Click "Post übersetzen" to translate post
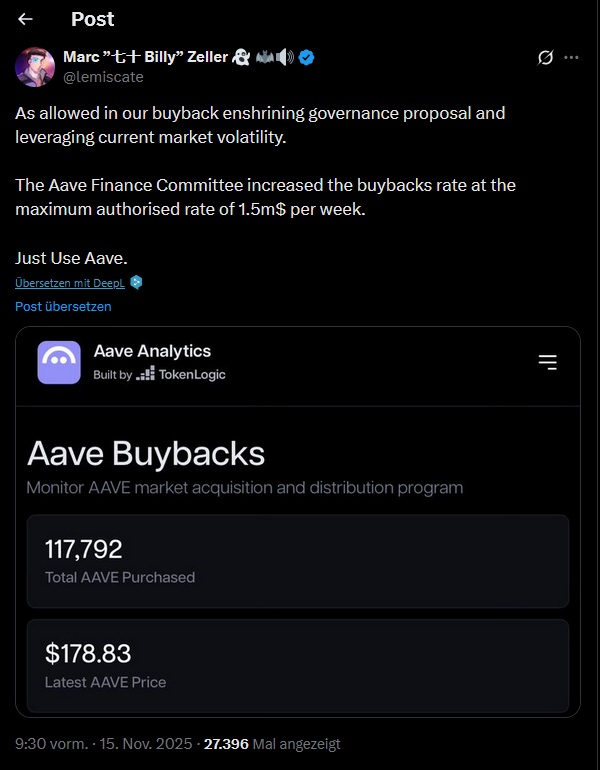The image size is (600, 770). click(x=63, y=307)
